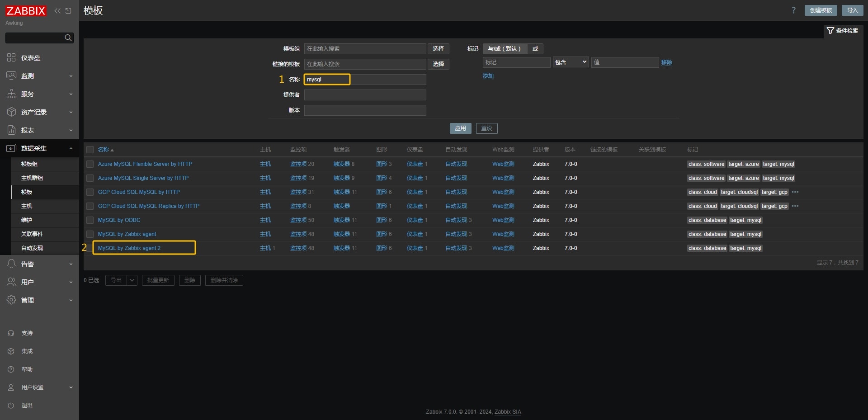The height and width of the screenshot is (420, 868).
Task: Click the 导入 import button
Action: click(852, 10)
